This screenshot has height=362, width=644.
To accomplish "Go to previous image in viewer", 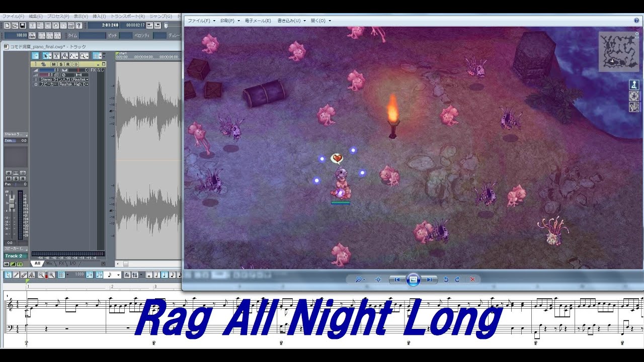I will 397,280.
